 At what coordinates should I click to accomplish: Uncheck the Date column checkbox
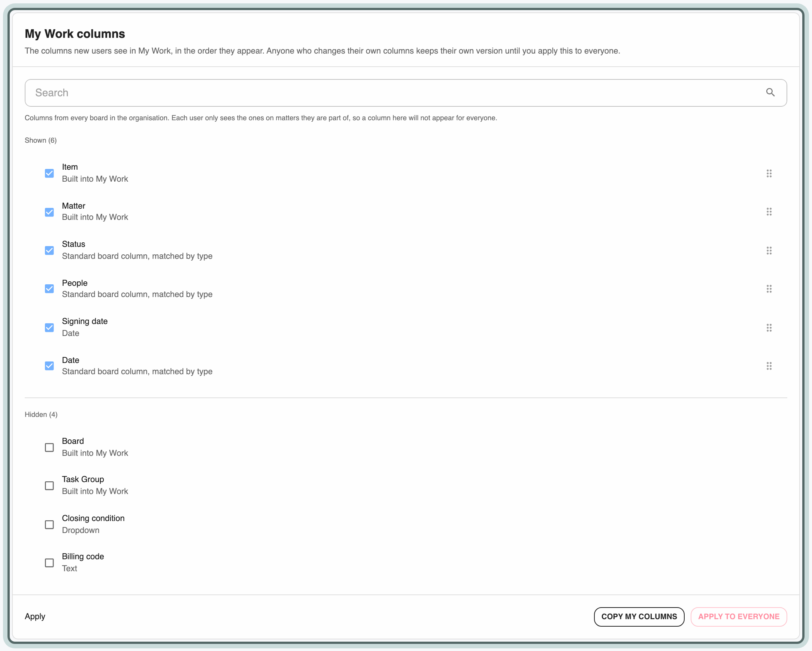point(49,366)
